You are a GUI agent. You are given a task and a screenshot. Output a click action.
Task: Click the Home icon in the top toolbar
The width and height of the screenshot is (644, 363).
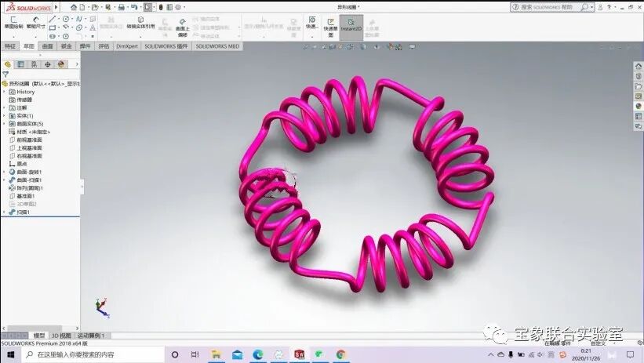[74, 7]
